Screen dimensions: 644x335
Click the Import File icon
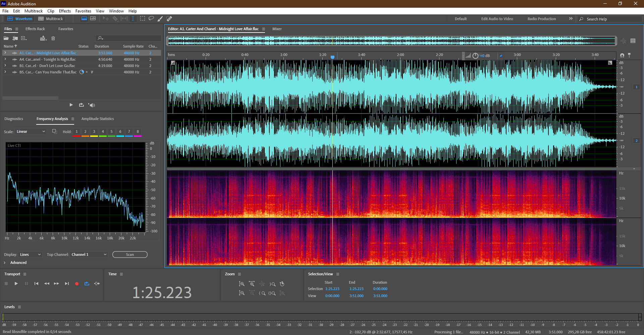coord(15,38)
